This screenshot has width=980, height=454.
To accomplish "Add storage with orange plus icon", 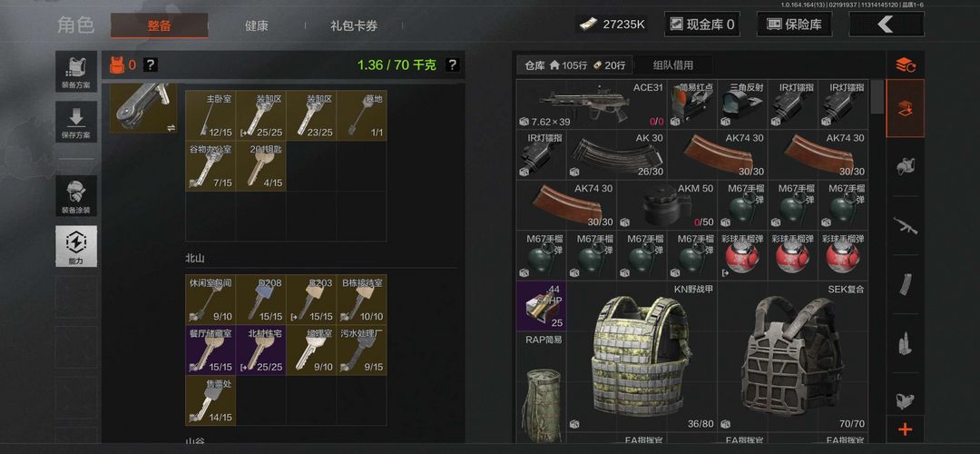I will click(905, 429).
